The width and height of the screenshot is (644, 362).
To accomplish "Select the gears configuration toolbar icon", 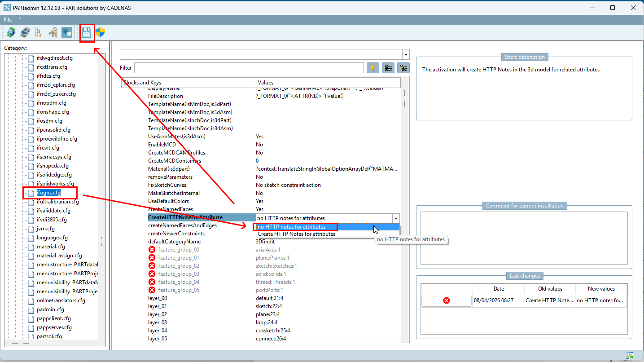I will [67, 32].
